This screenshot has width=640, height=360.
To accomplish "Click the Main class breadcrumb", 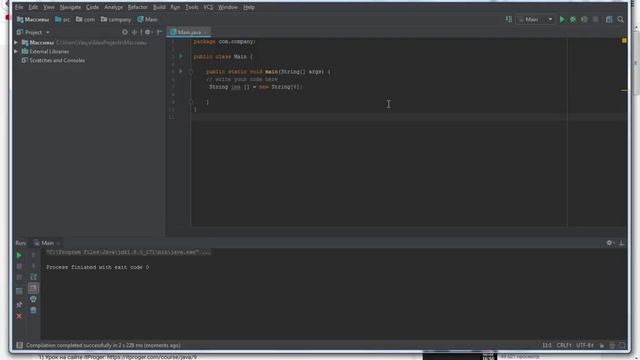I will pos(147,19).
